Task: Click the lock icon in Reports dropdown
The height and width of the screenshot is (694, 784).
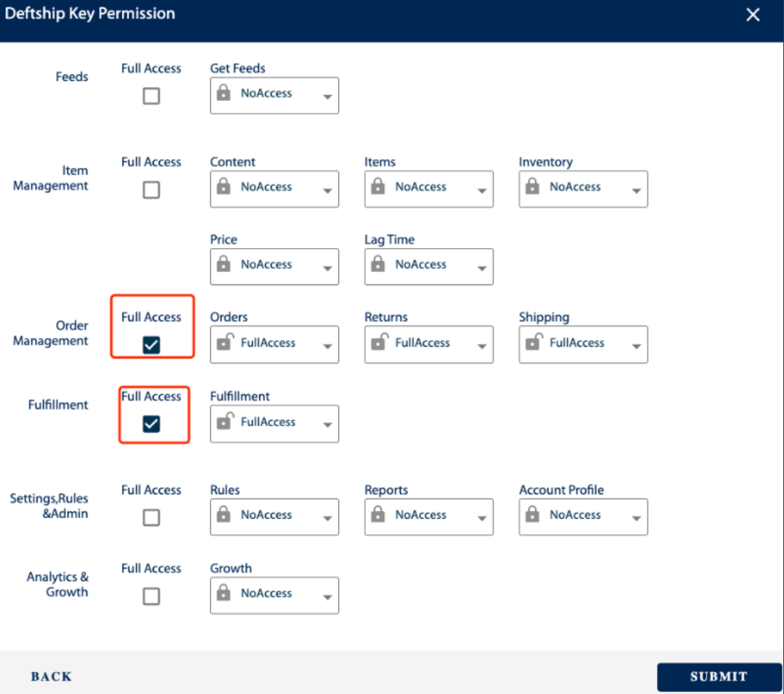Action: pyautogui.click(x=378, y=514)
